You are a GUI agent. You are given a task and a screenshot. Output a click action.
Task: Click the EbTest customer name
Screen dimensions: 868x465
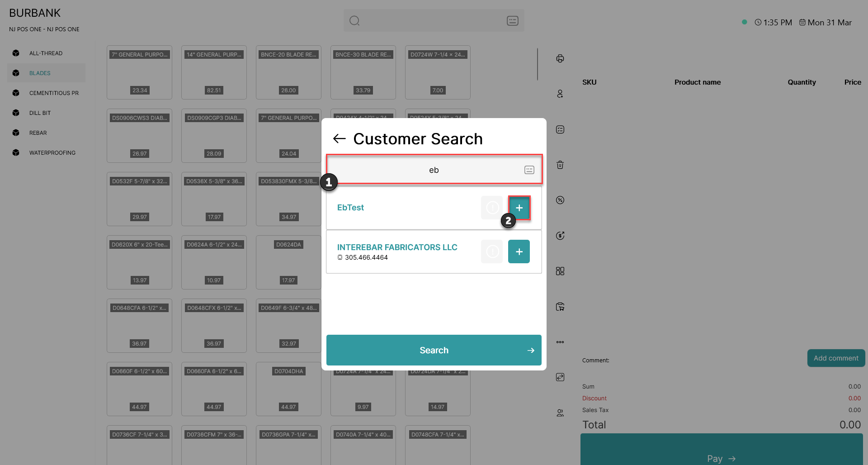(x=350, y=208)
